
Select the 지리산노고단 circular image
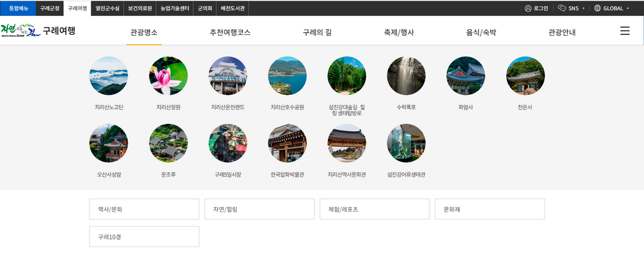click(x=109, y=76)
